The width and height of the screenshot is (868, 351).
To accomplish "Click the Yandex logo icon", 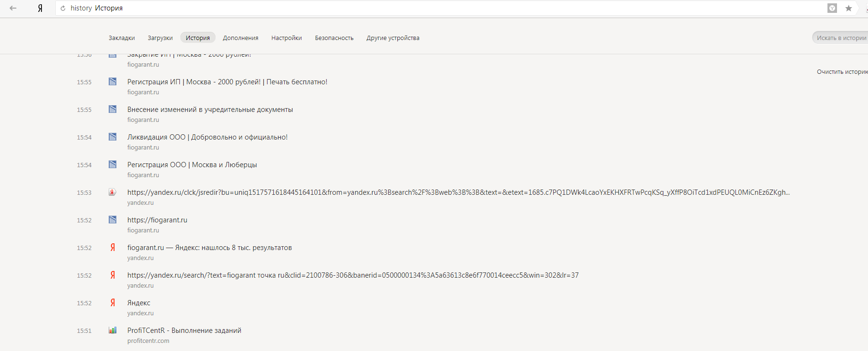I will pyautogui.click(x=40, y=8).
